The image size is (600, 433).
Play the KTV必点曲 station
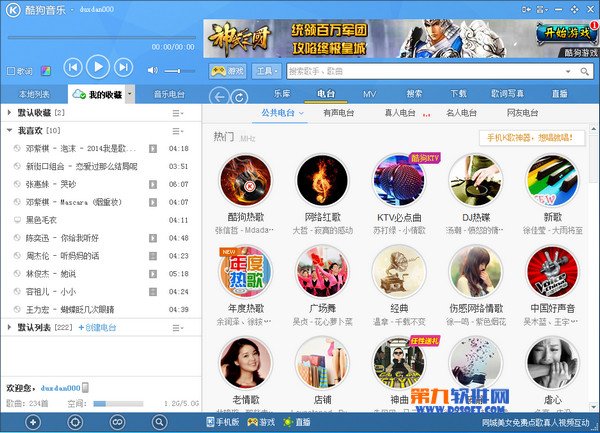[x=399, y=181]
